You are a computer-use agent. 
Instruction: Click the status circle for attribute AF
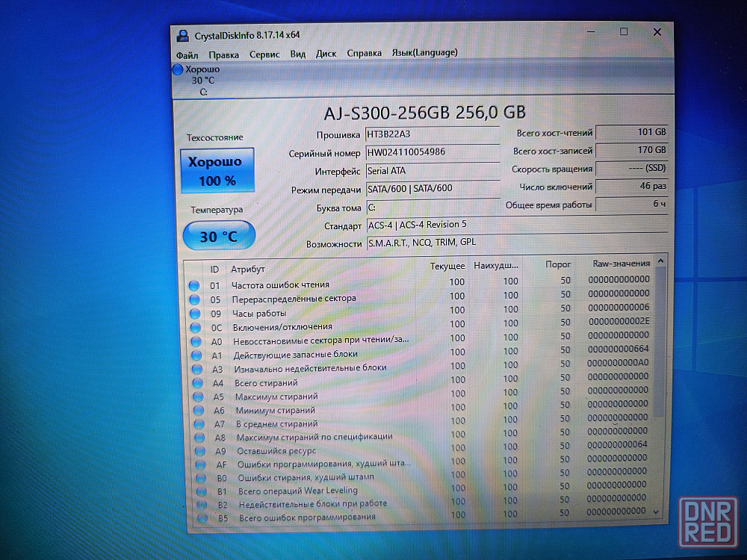(200, 464)
